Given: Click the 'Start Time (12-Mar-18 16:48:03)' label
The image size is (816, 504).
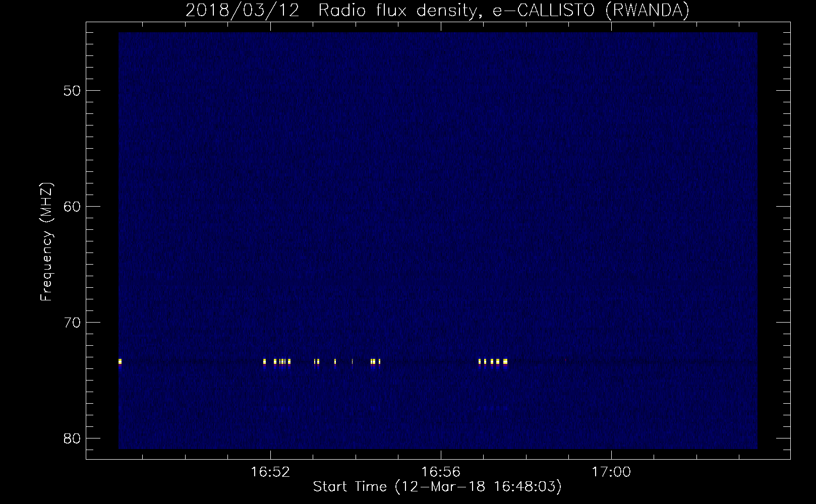Looking at the screenshot, I should 437,487.
